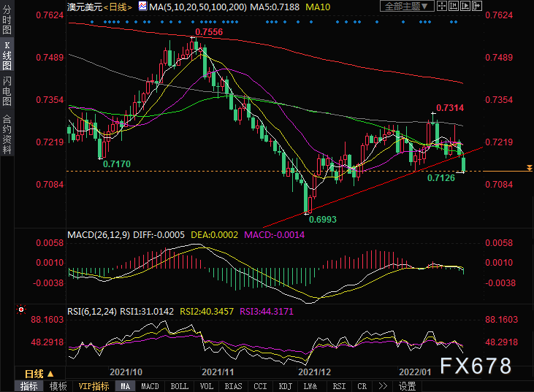This screenshot has height=392, width=534.
Task: Click the 澳元美元 symbol title
Action: pos(85,7)
